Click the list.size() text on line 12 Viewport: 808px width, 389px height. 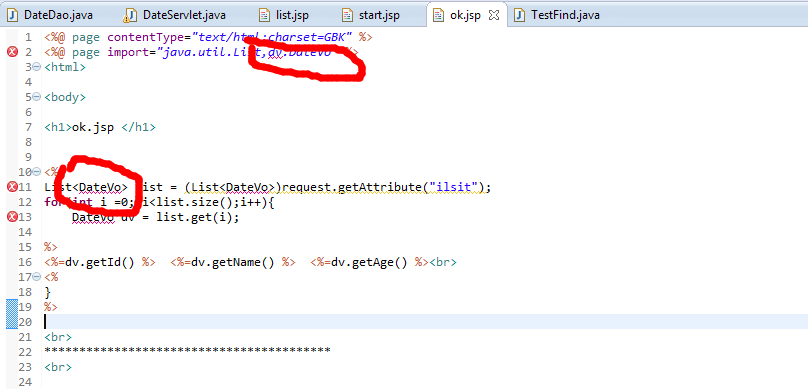click(196, 202)
